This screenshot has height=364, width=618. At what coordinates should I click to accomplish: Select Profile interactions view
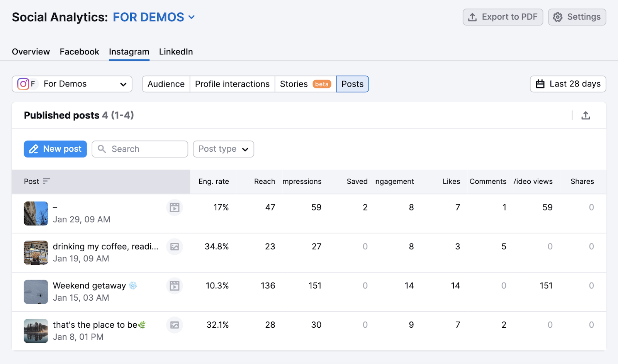coord(232,84)
